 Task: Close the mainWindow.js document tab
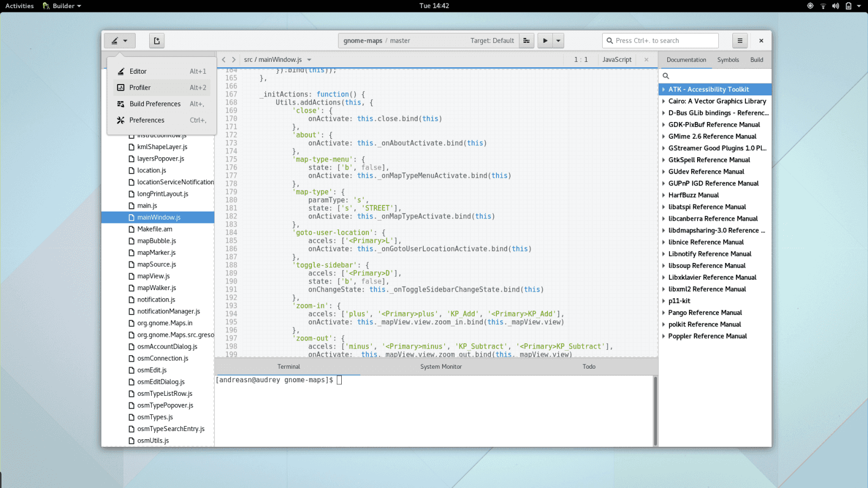point(646,60)
